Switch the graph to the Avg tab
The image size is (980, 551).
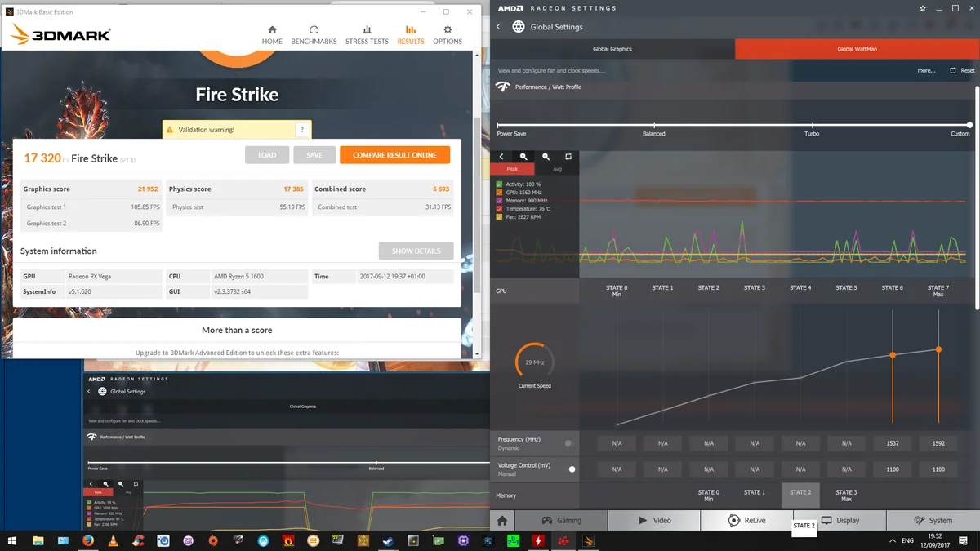coord(557,169)
